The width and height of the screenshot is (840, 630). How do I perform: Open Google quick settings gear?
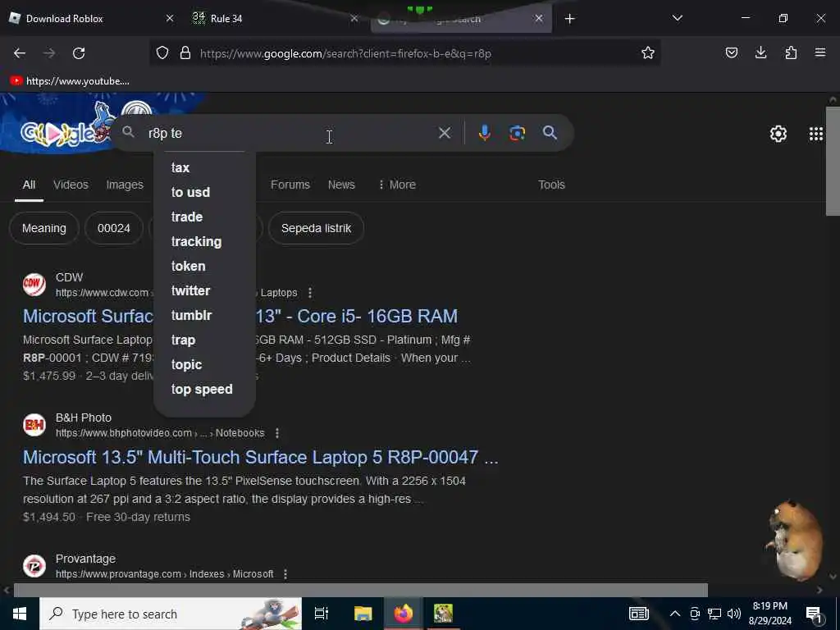click(778, 134)
